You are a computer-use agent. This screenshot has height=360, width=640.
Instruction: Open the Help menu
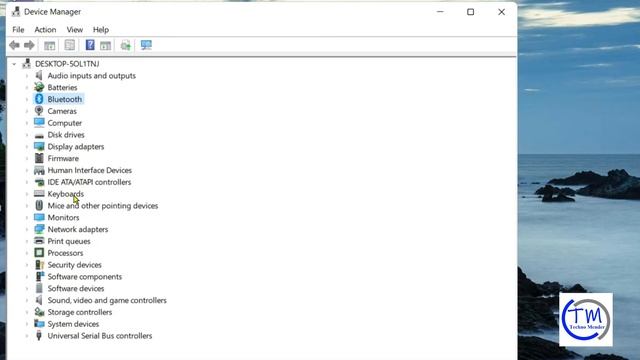pyautogui.click(x=100, y=29)
